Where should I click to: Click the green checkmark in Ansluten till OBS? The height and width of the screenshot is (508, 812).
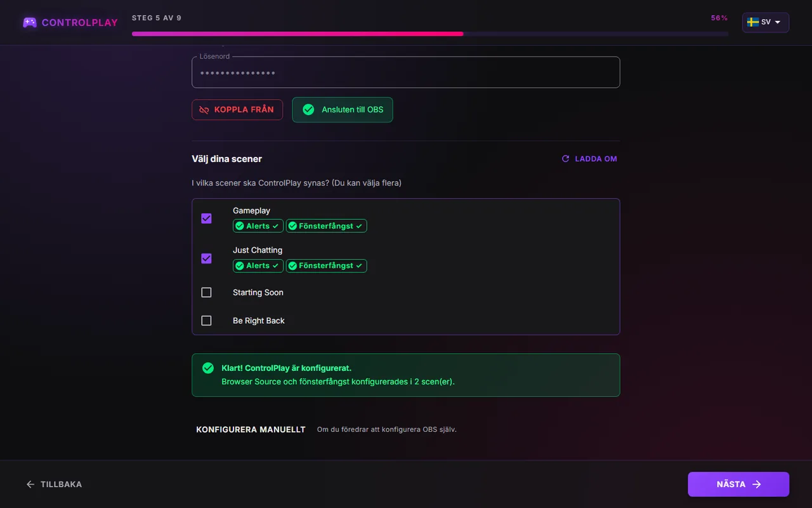click(x=308, y=110)
